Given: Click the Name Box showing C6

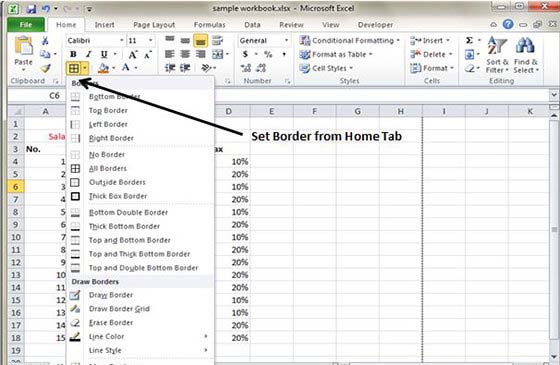Looking at the screenshot, I should 37,95.
